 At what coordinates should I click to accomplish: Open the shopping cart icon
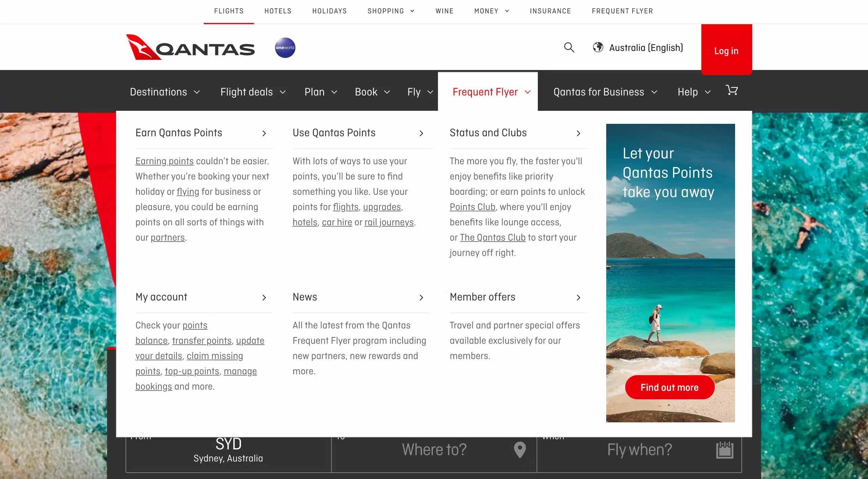[732, 90]
